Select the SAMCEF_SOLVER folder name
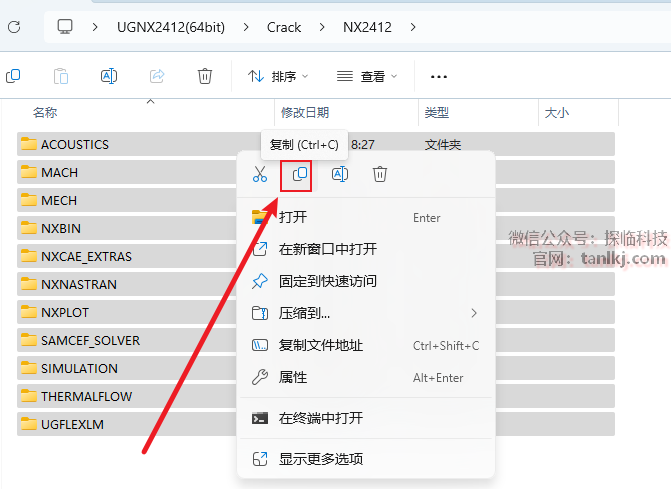 [x=90, y=341]
